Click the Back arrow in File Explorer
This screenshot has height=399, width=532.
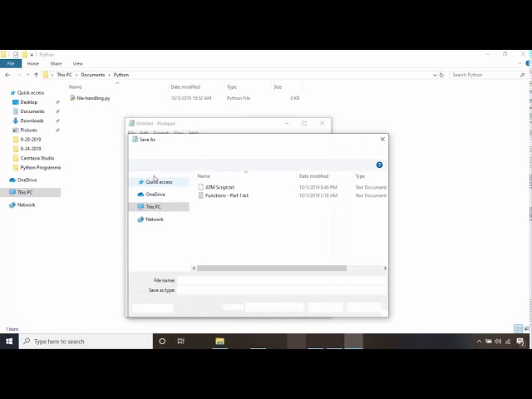[7, 75]
